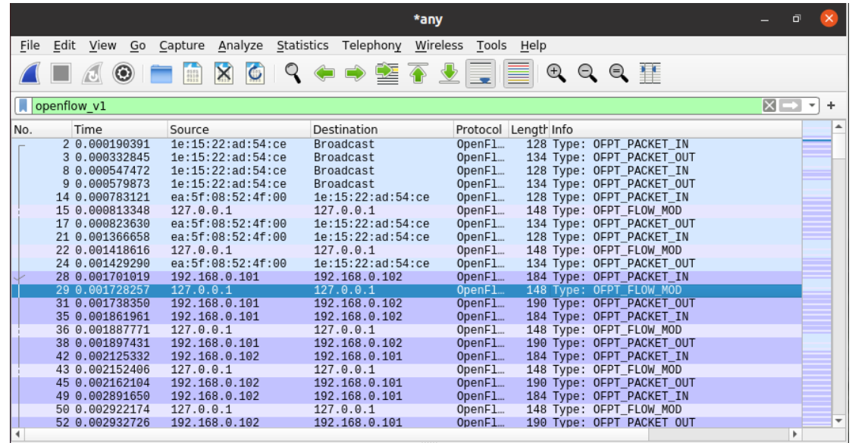This screenshot has height=443, width=868.
Task: Sort by the Time column header
Action: click(120, 129)
